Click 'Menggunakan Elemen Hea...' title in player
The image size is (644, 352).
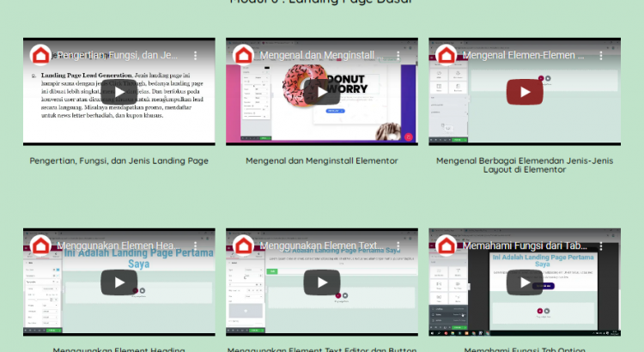coord(118,247)
